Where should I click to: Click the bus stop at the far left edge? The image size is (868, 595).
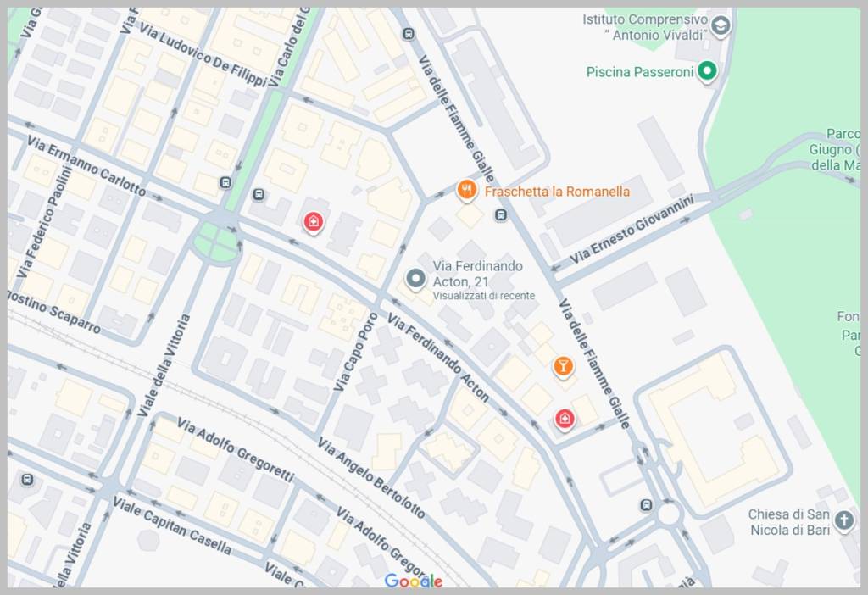[27, 480]
